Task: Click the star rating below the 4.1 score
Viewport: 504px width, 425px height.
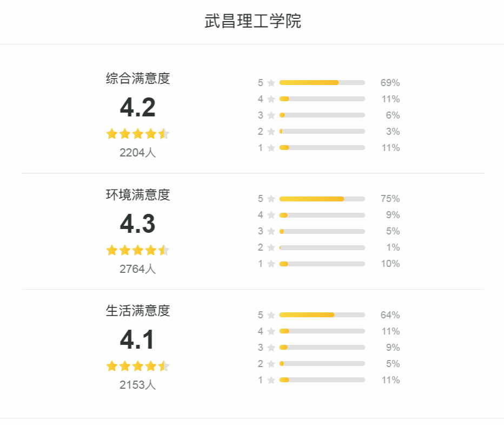Action: (138, 367)
